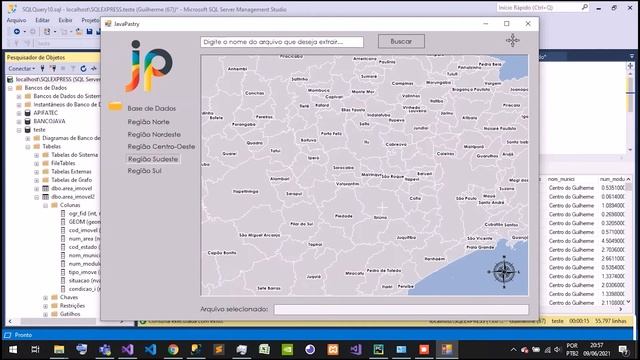Open Windows Start menu
Screen dimensions: 640x360
13,350
